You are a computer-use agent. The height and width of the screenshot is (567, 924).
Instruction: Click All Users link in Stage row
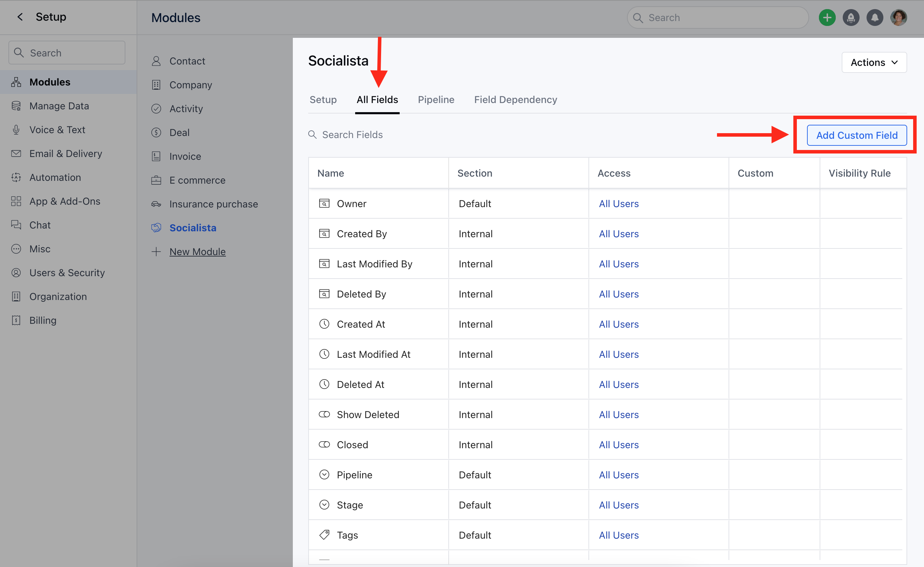[619, 505]
